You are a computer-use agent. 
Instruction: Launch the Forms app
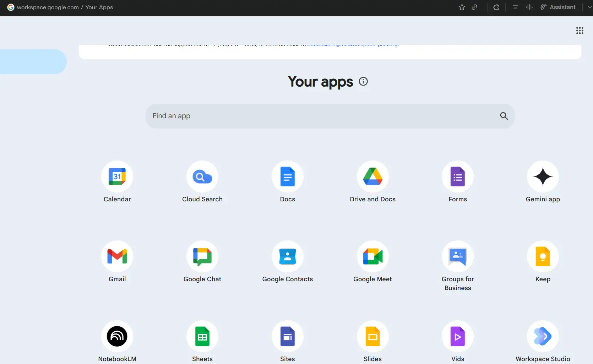[x=458, y=176]
